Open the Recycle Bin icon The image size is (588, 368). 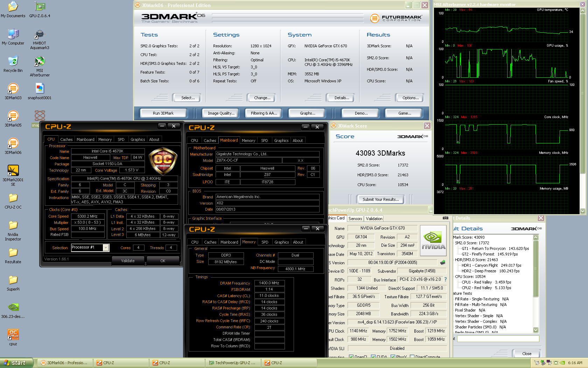pyautogui.click(x=13, y=64)
